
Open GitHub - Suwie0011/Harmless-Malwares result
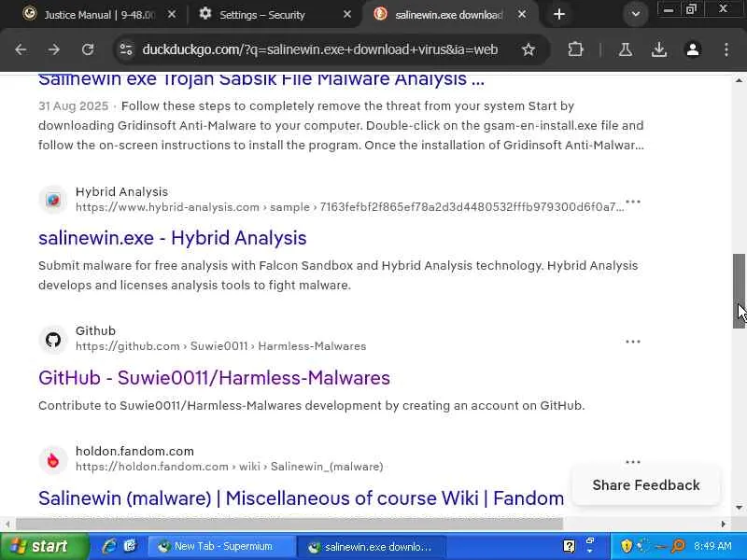pos(215,378)
